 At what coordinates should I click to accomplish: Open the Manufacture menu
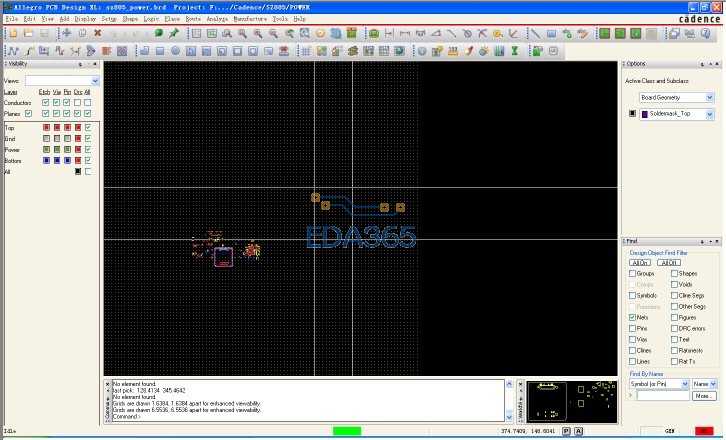250,19
